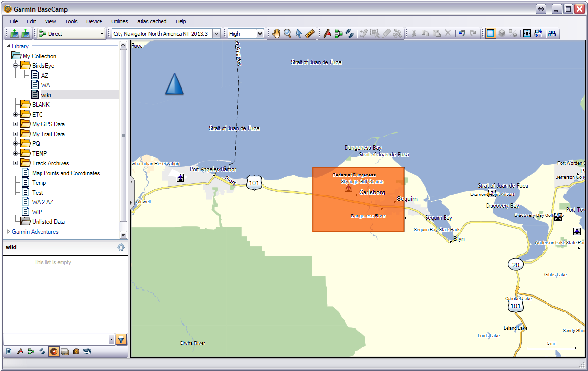
Task: Click the Delete X icon in toolbar
Action: click(447, 33)
